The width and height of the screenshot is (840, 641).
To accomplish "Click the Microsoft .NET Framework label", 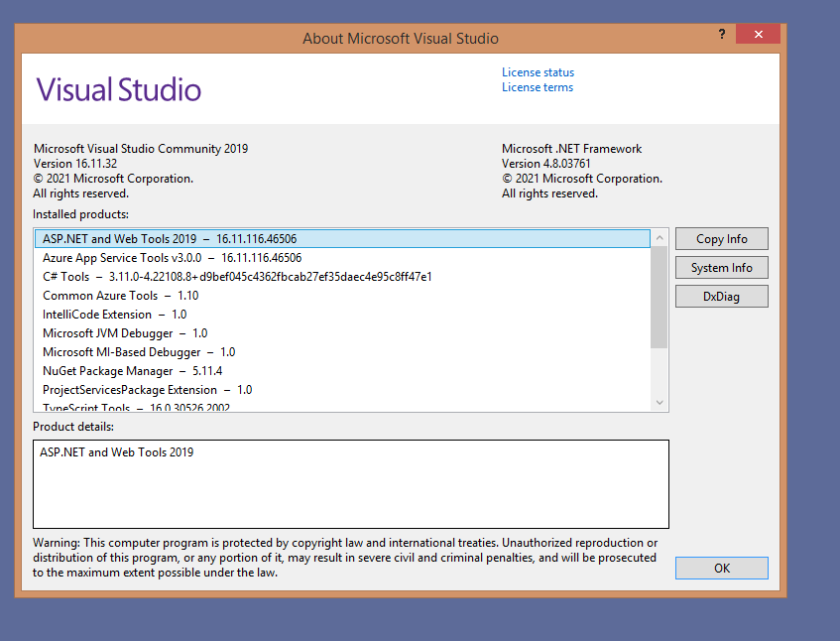I will tap(571, 149).
